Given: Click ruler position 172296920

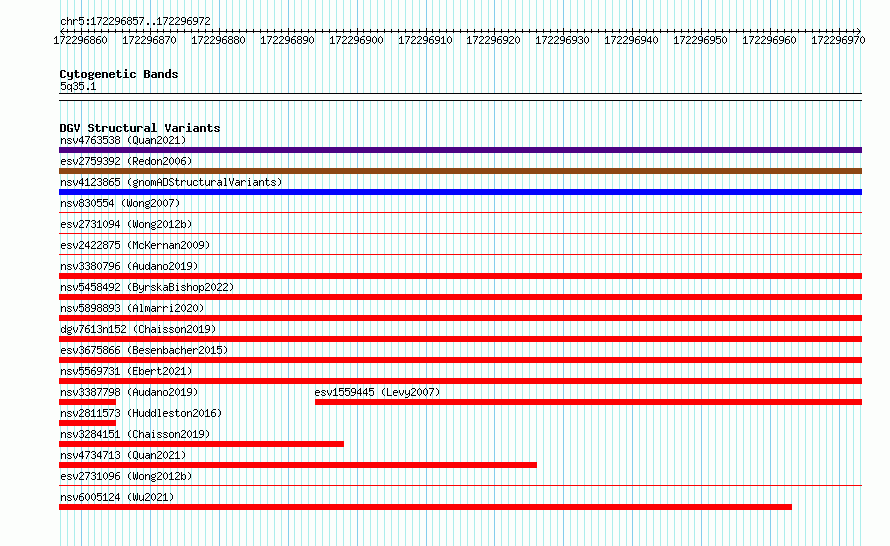Looking at the screenshot, I should tap(493, 40).
